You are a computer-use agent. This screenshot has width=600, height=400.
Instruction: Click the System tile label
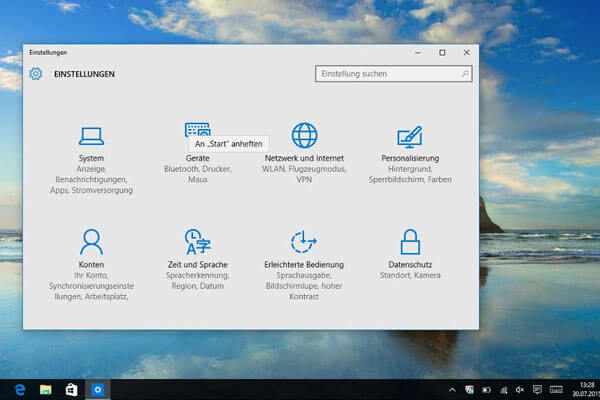(x=91, y=158)
